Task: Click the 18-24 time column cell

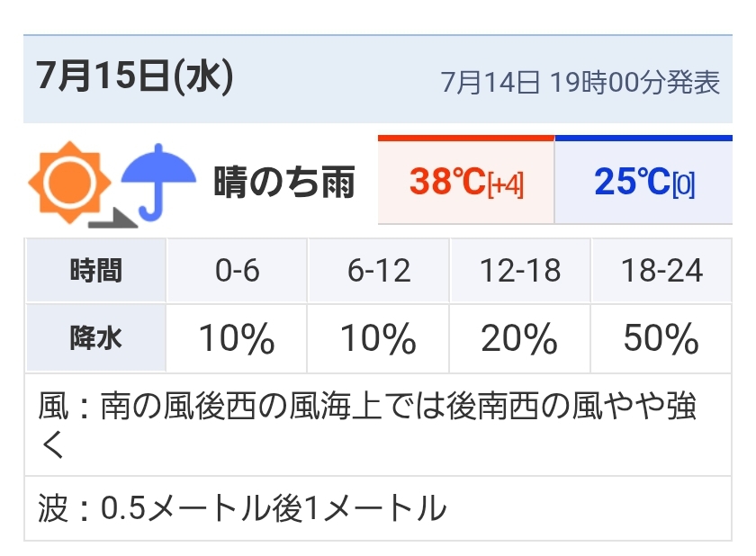Action: [661, 270]
